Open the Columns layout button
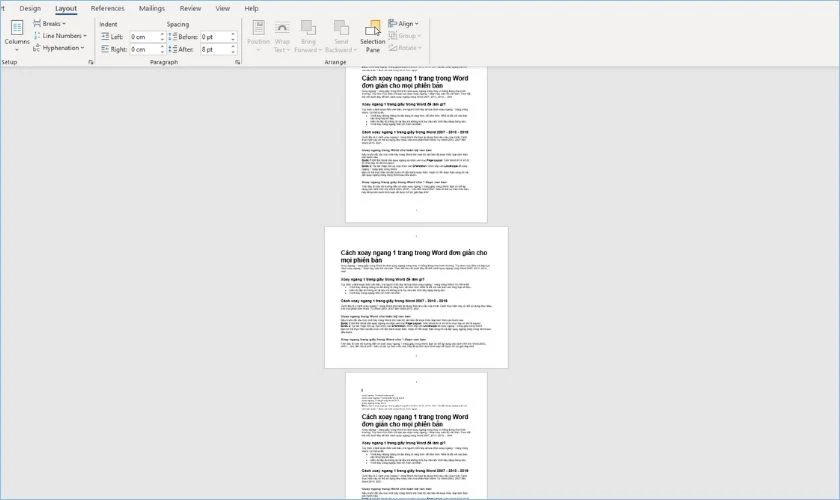 point(17,36)
